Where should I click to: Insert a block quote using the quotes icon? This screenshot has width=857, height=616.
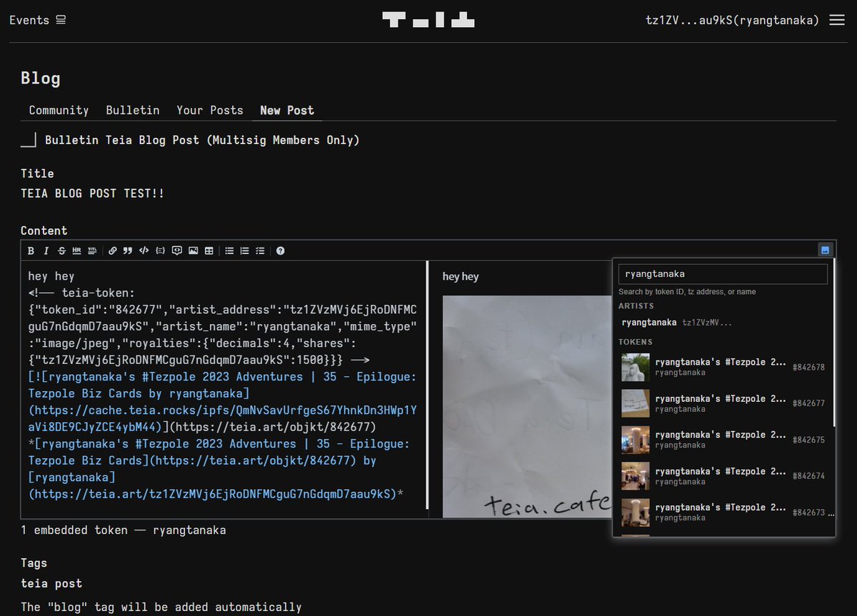pyautogui.click(x=128, y=251)
